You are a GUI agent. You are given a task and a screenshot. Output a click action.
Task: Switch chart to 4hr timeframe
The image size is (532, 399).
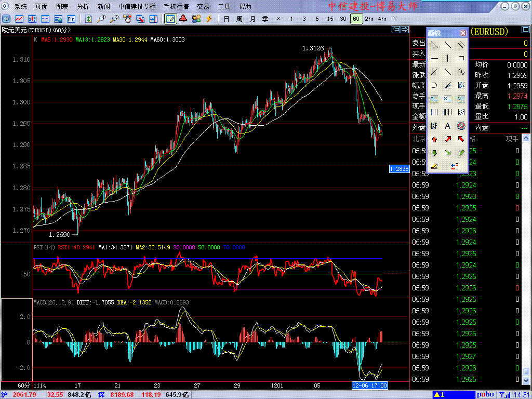click(382, 19)
